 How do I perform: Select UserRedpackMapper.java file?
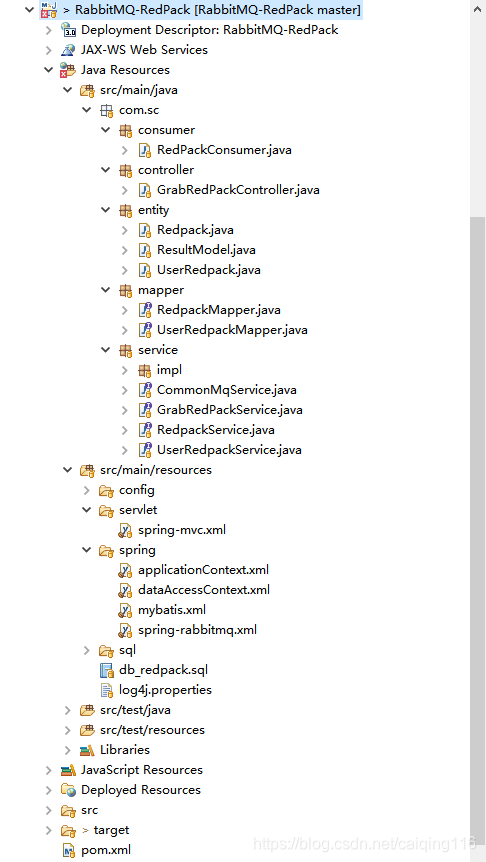point(232,330)
